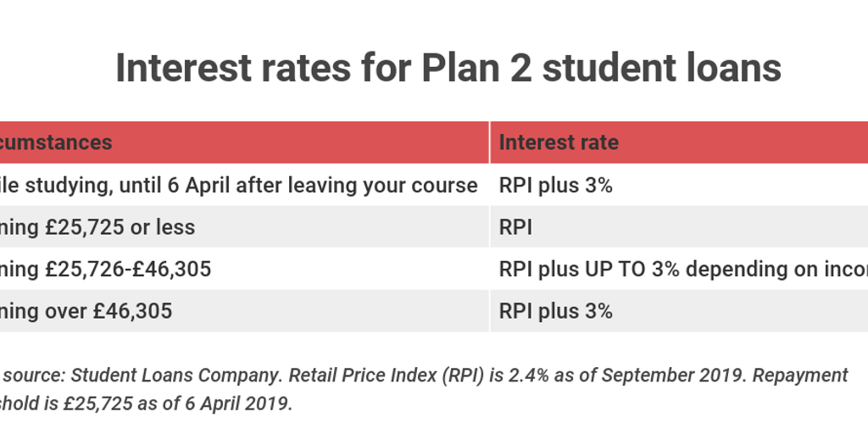This screenshot has height=434, width=868.
Task: Select the Interest rate column header
Action: [559, 142]
